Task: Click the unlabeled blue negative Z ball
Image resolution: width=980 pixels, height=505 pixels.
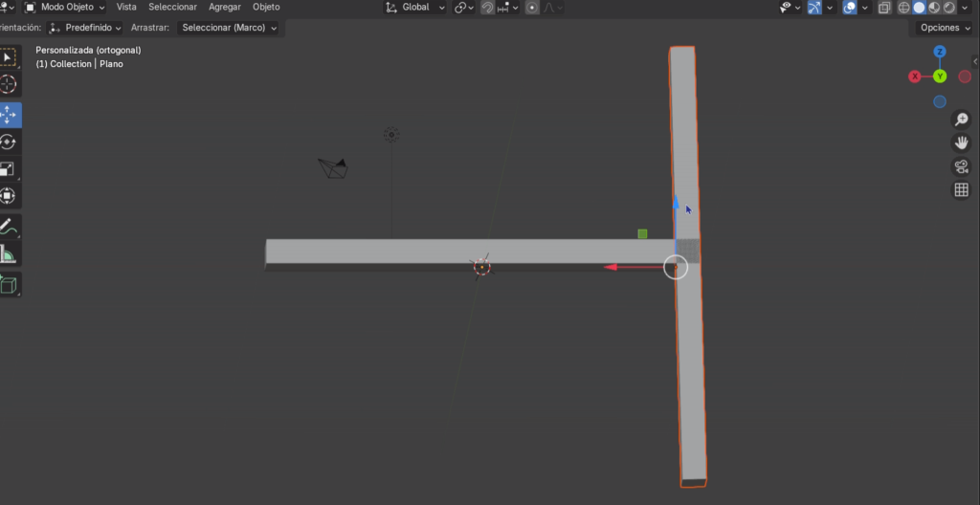Action: [940, 101]
